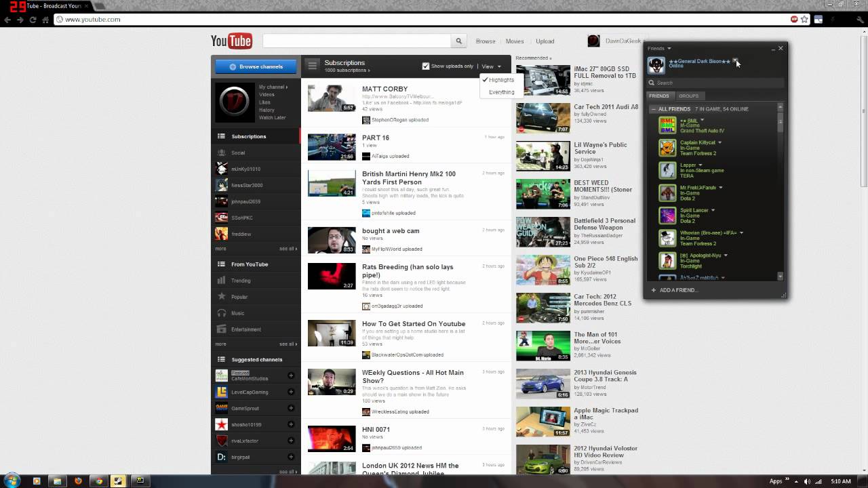Click the search magnifier button
The width and height of the screenshot is (868, 488).
(x=458, y=41)
